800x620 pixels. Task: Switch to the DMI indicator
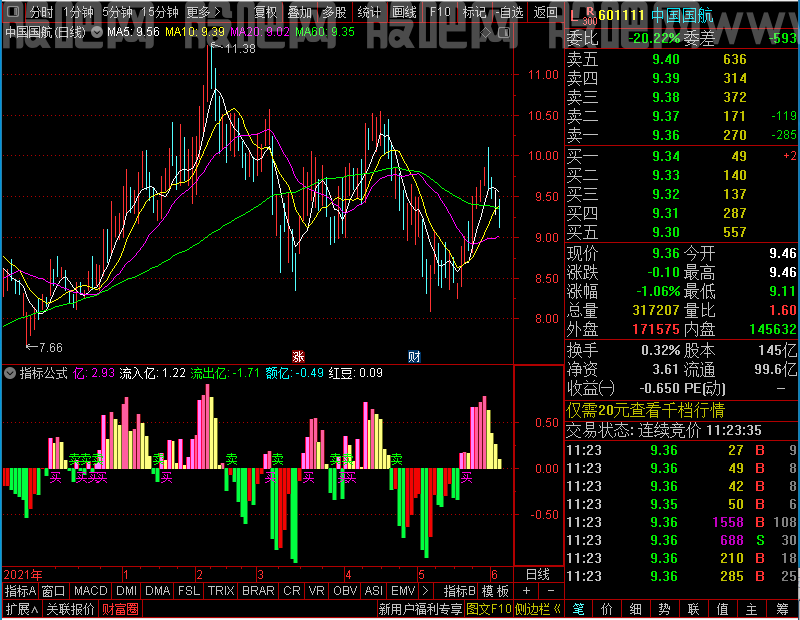tap(126, 591)
